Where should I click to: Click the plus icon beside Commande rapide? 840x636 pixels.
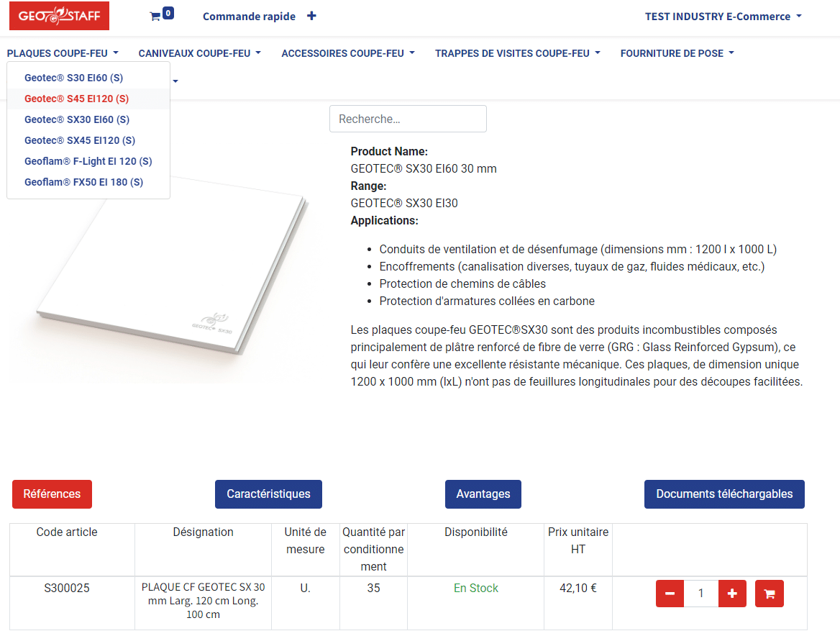pos(311,14)
